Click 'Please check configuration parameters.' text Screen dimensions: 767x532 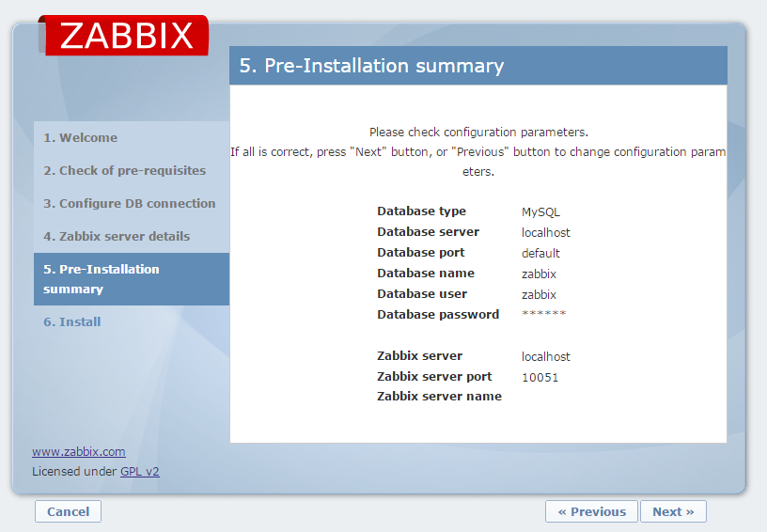(478, 132)
